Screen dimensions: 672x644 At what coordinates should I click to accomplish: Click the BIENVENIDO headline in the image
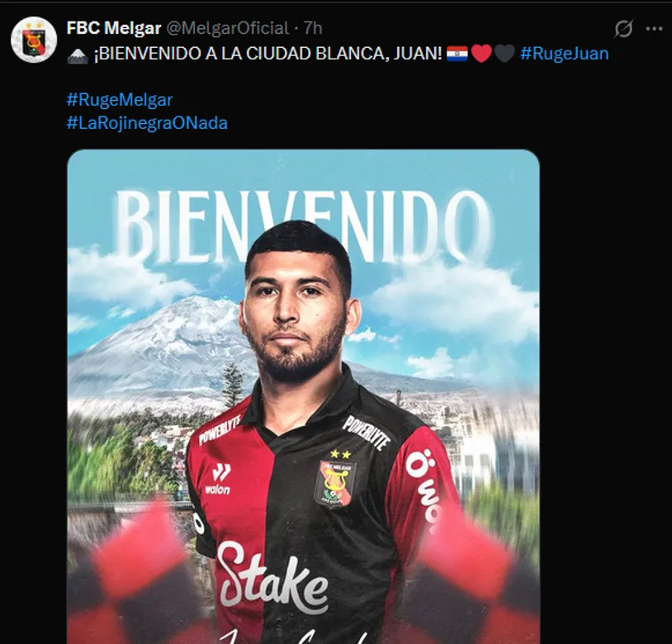(304, 227)
